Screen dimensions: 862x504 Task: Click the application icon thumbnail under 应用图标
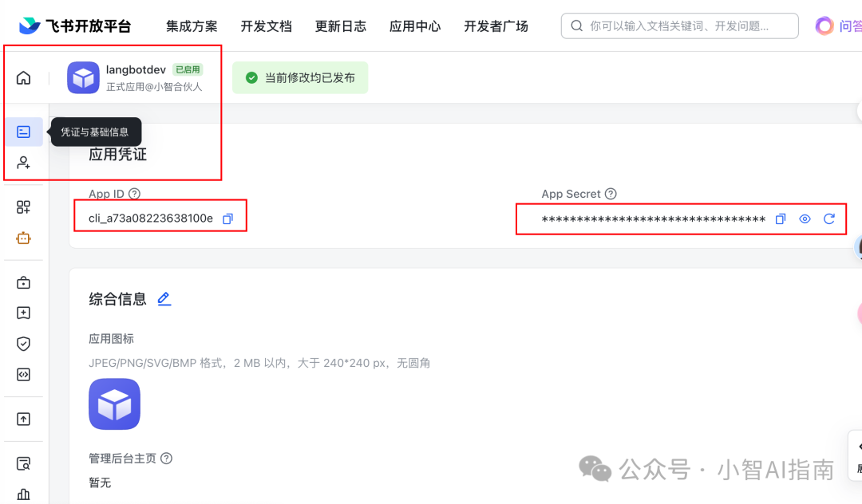click(x=114, y=404)
